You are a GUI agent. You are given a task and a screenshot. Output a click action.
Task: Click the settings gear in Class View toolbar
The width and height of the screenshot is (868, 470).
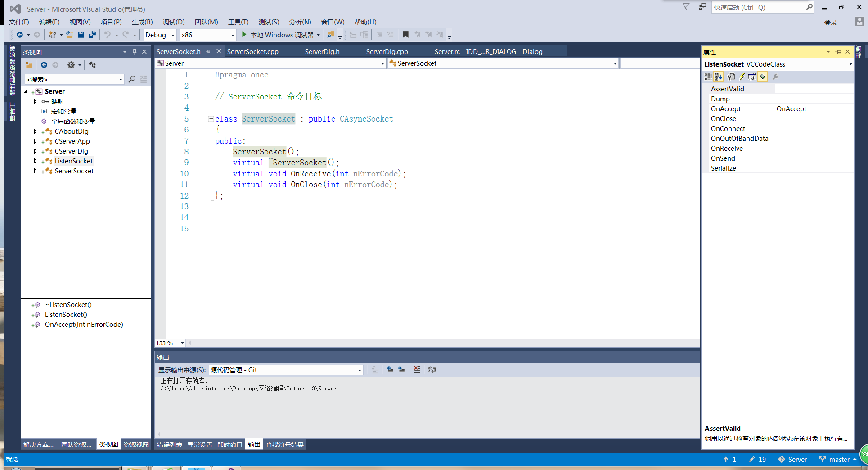click(x=72, y=65)
